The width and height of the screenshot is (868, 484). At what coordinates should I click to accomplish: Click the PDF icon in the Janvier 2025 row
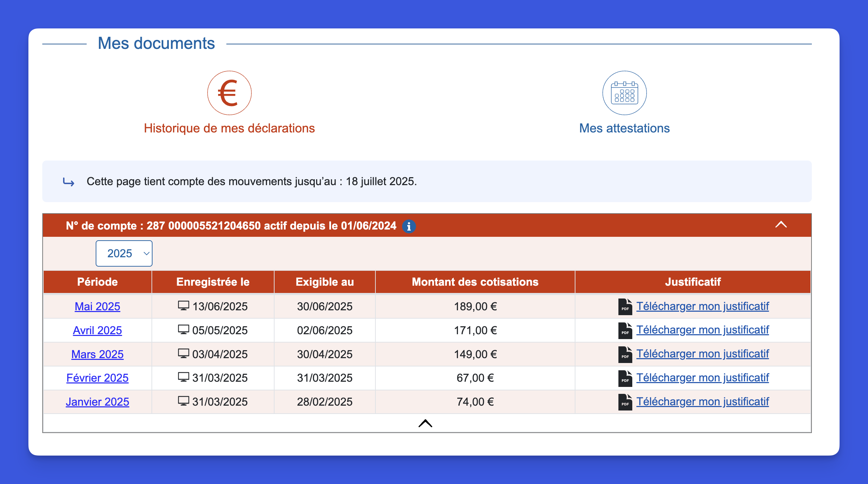coord(625,402)
